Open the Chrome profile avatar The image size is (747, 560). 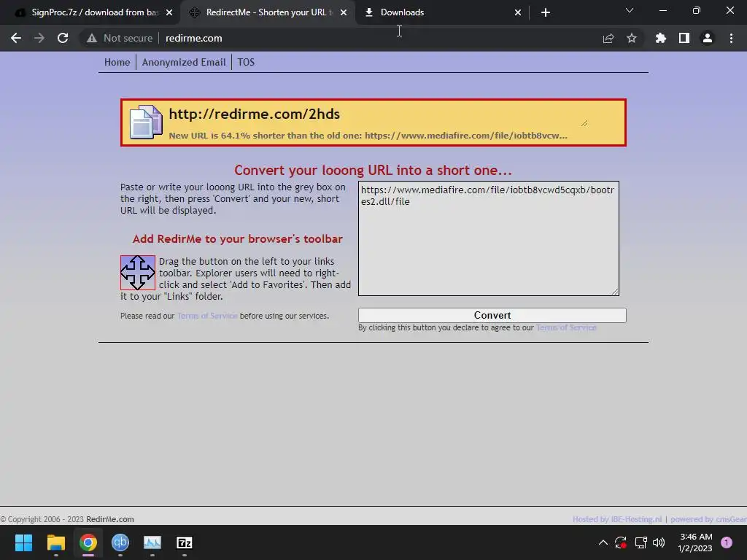[x=708, y=38]
